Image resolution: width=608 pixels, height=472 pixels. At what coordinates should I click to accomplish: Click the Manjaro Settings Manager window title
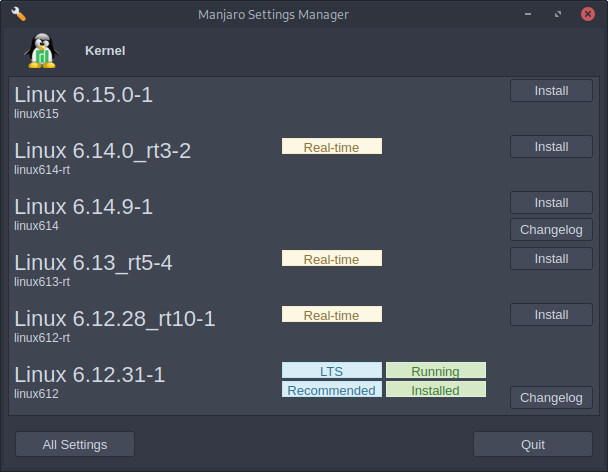click(x=273, y=15)
